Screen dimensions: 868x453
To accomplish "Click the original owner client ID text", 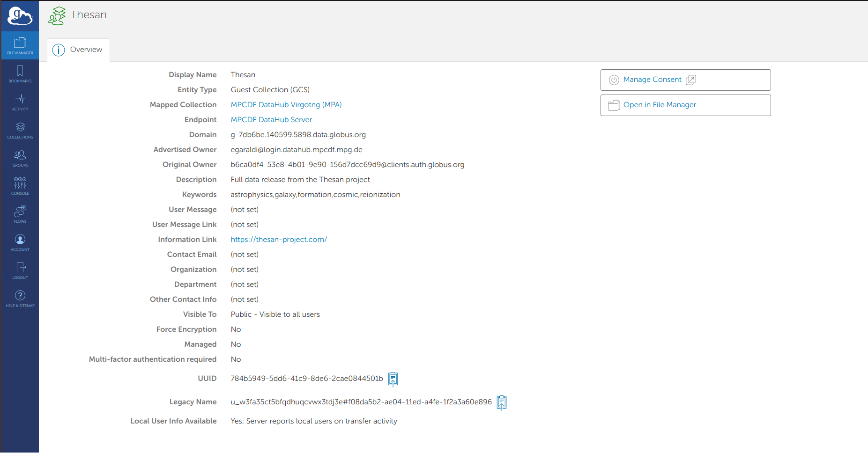I will (348, 165).
